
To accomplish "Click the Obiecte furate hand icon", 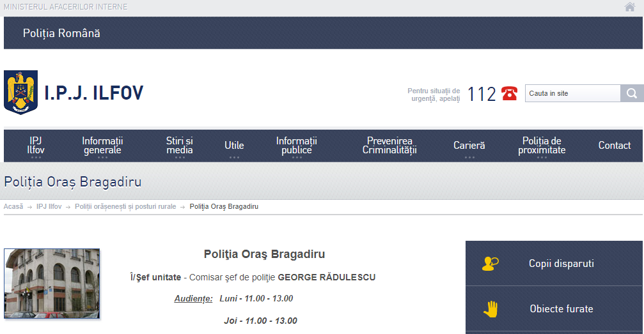I will pos(491,309).
